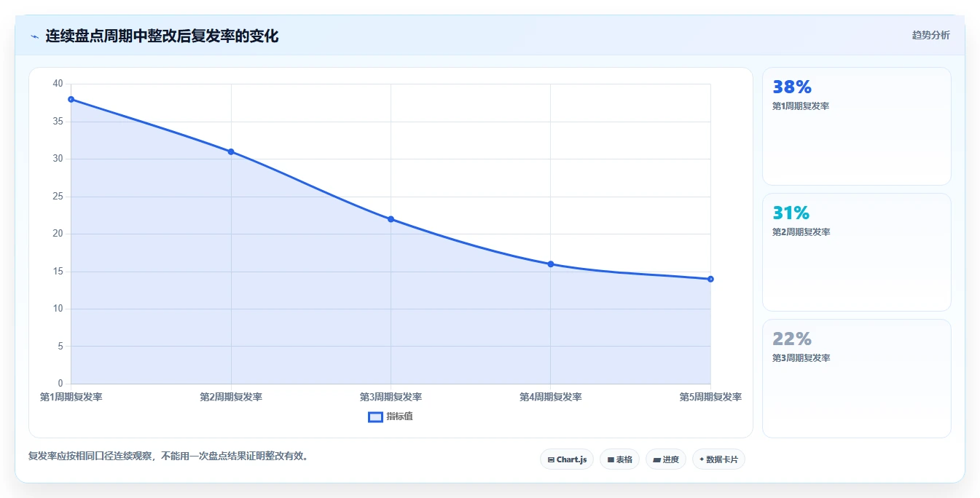Image resolution: width=980 pixels, height=498 pixels.
Task: Open the 31% 第2周期复发率 card
Action: coord(856,253)
